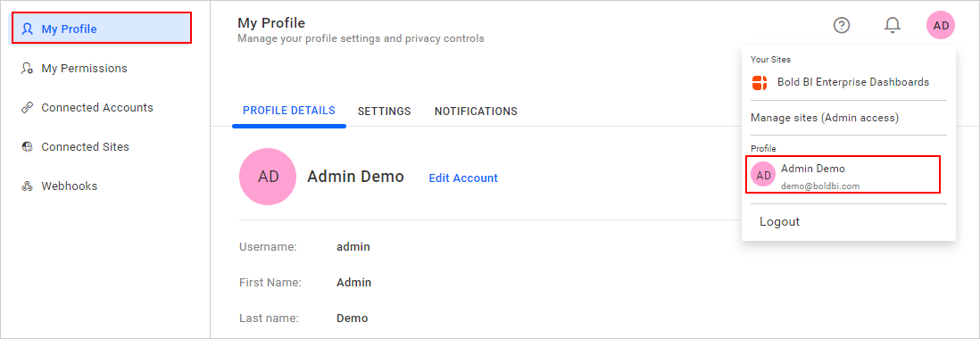Select Manage sites (Admin access)
The width and height of the screenshot is (980, 339).
tap(825, 118)
